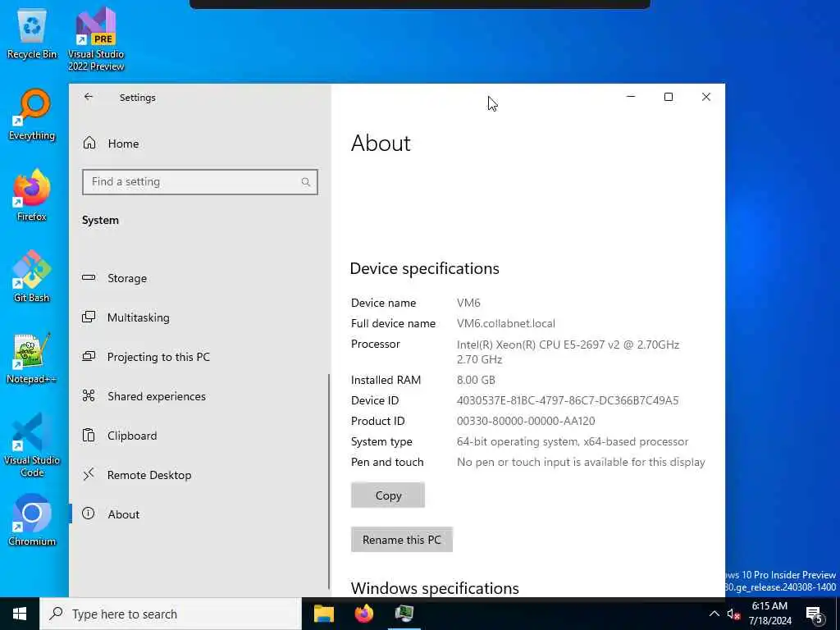
Task: Click the device name value VM6
Action: [x=468, y=303]
